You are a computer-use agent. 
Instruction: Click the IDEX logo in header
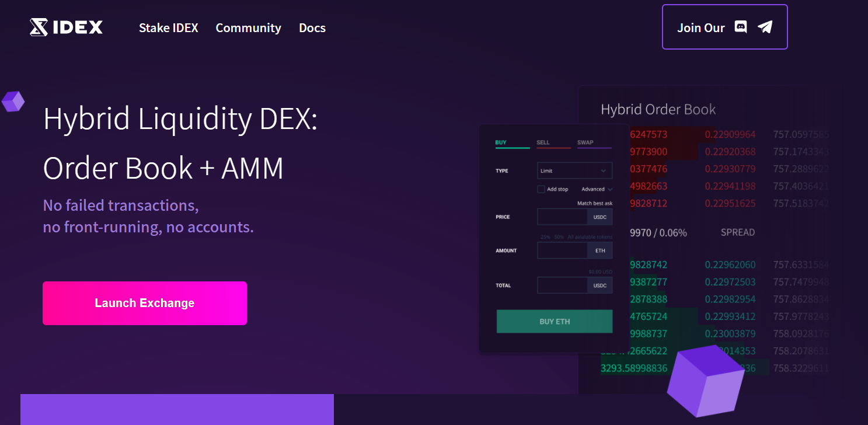tap(67, 27)
